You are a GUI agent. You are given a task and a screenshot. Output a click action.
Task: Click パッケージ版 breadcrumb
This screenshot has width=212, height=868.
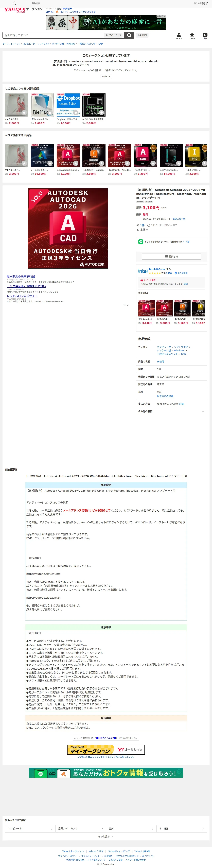click(58, 44)
